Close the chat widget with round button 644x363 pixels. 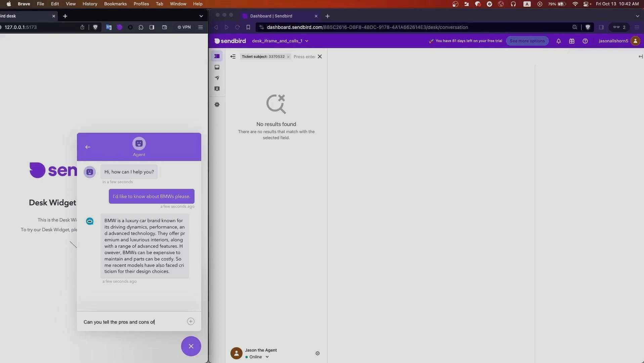191,346
